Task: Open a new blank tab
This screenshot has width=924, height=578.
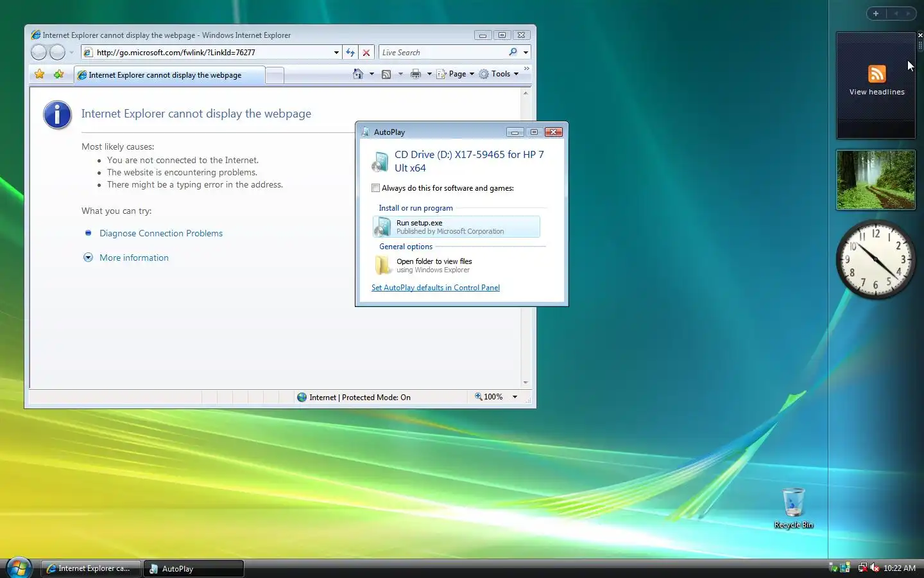Action: coord(275,75)
